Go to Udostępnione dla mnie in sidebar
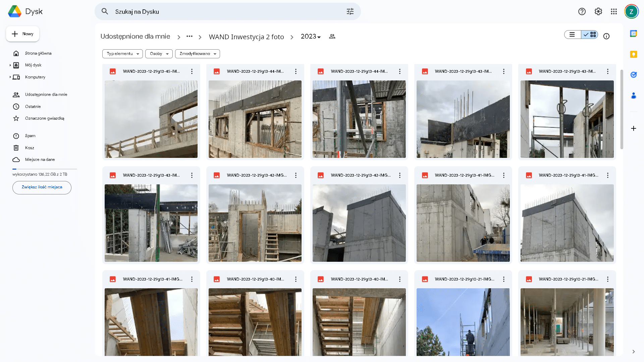 coord(46,95)
